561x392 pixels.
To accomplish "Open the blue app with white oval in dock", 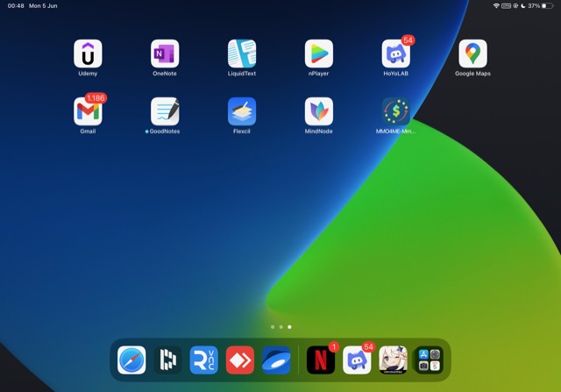I will 276,360.
